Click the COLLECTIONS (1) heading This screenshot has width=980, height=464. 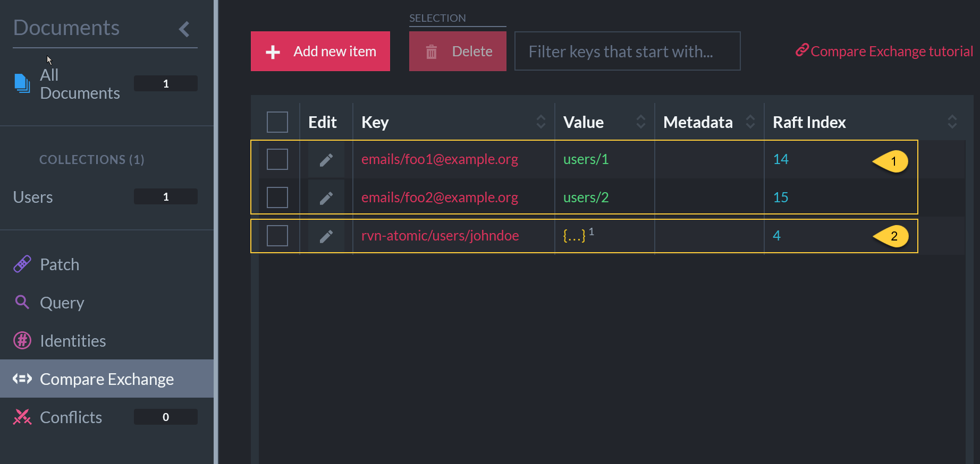(92, 160)
